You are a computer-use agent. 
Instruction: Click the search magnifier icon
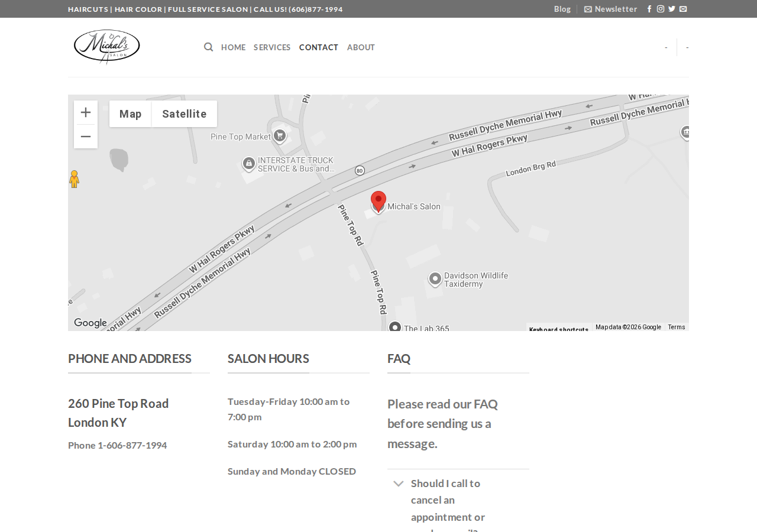[208, 47]
